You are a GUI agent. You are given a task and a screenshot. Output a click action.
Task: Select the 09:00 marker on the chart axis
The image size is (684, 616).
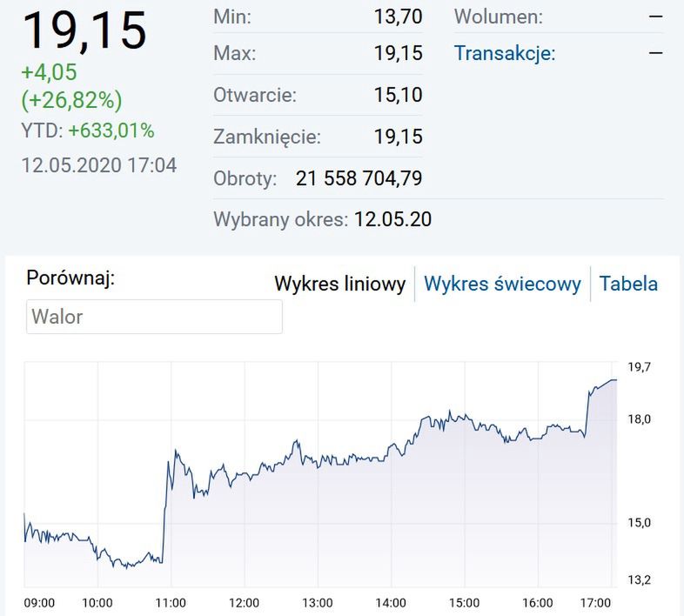click(39, 603)
